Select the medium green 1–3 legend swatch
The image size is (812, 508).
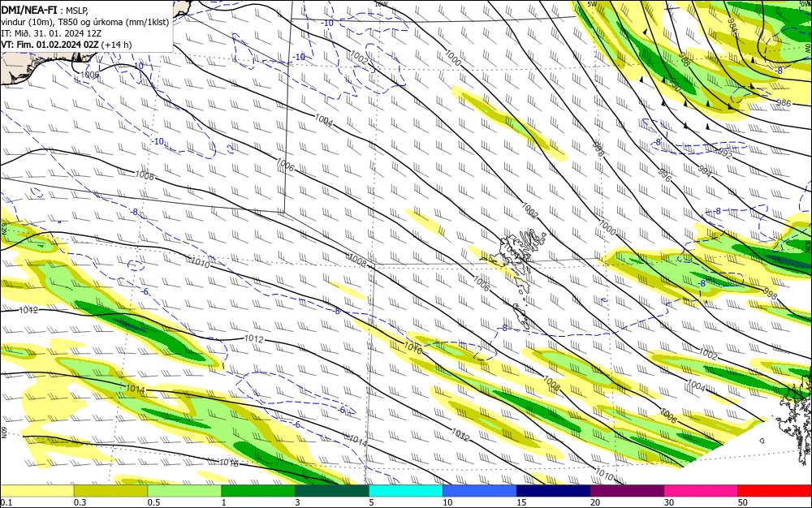[258, 491]
